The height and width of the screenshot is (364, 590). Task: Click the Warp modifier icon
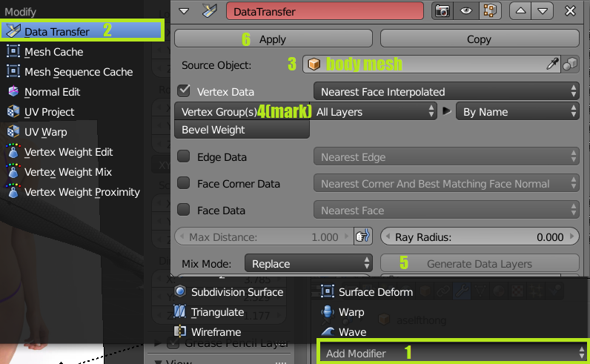coord(328,311)
